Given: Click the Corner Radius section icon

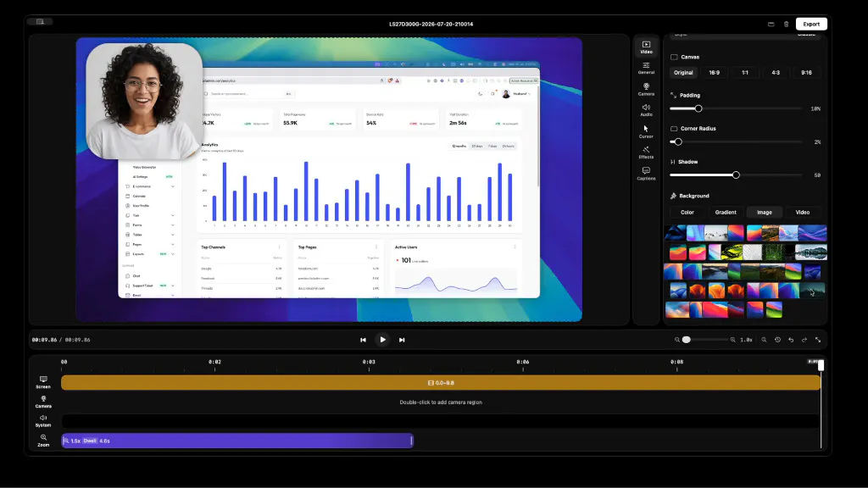Looking at the screenshot, I should pyautogui.click(x=674, y=129).
